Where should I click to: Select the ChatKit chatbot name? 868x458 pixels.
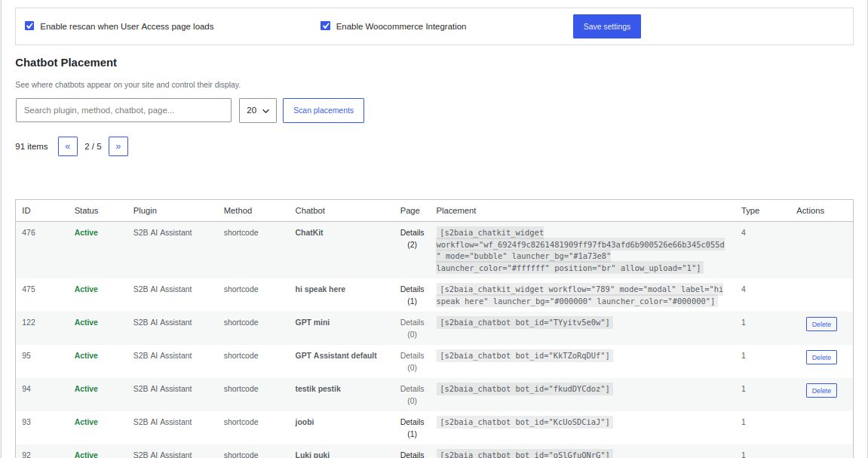(309, 232)
